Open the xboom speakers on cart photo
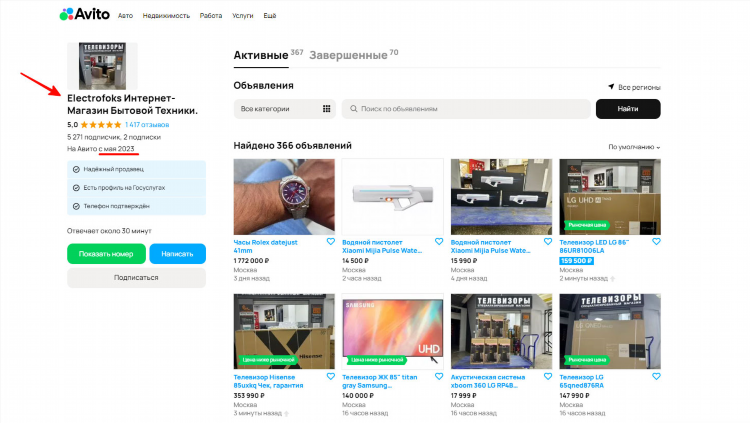 tap(501, 331)
